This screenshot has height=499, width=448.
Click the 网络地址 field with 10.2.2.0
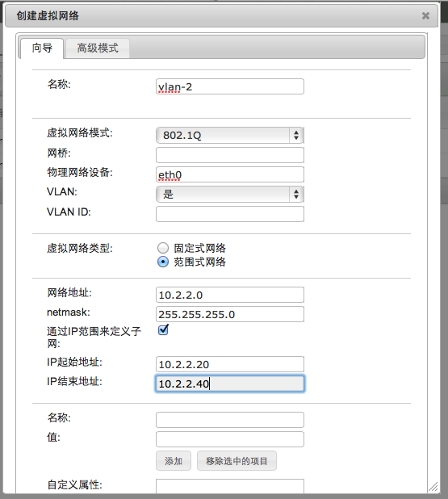[x=230, y=295]
